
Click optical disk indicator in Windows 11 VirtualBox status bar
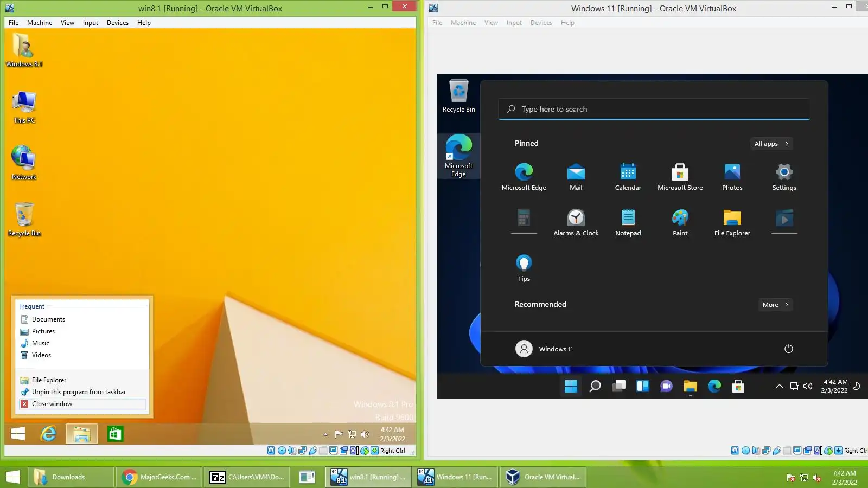click(x=745, y=451)
